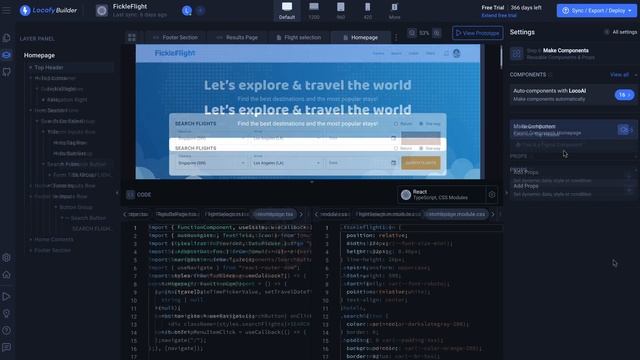
Task: Open All settings
Action: click(622, 32)
